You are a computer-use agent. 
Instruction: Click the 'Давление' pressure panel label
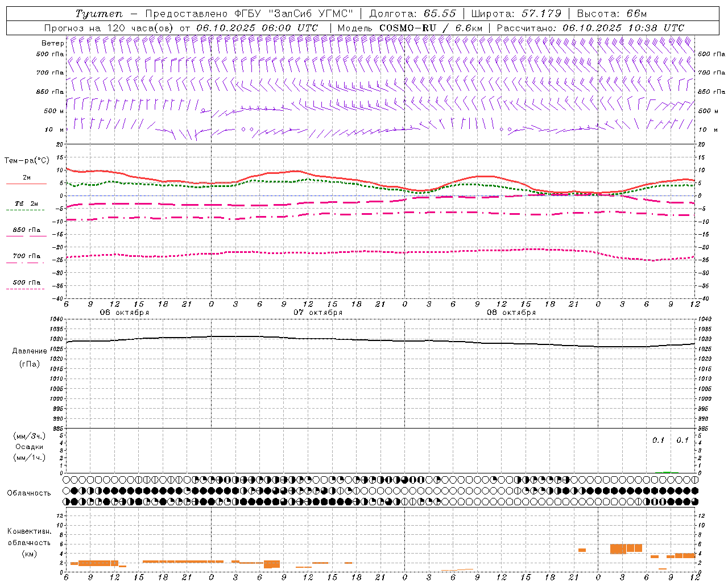(x=30, y=351)
